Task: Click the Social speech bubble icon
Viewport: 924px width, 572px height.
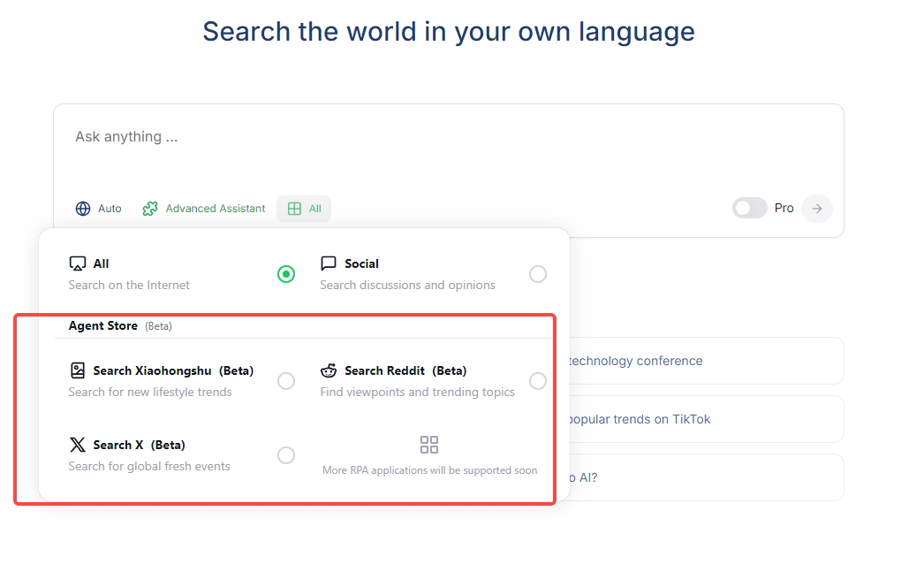Action: [x=329, y=263]
